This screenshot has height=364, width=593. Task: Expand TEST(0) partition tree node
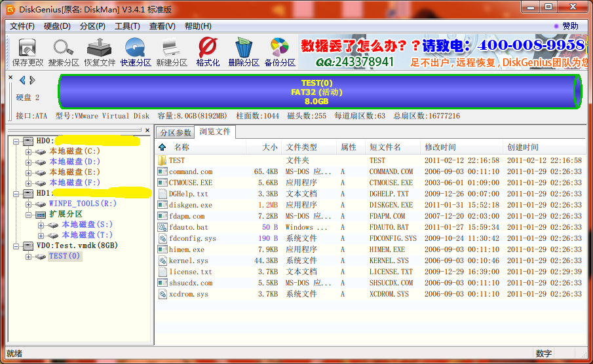[28, 257]
